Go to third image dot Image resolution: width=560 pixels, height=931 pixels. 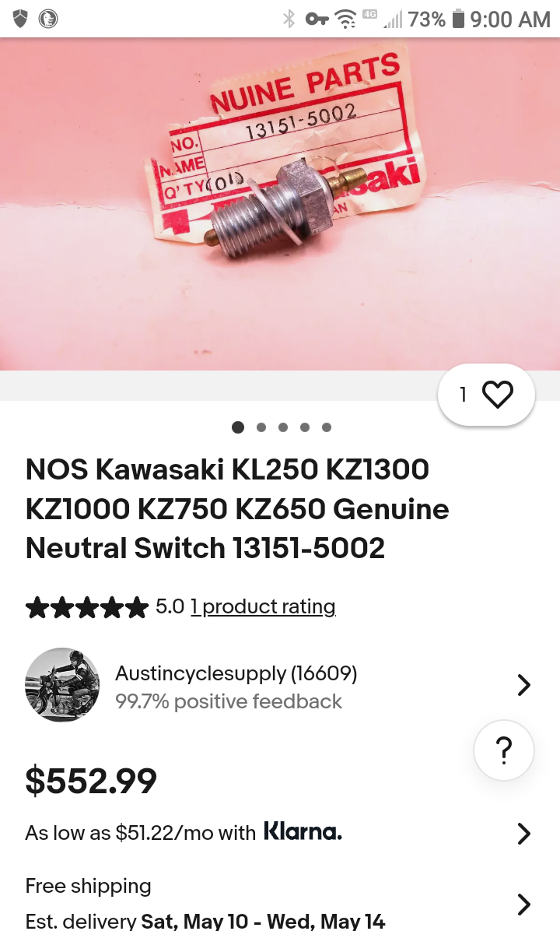pyautogui.click(x=283, y=427)
